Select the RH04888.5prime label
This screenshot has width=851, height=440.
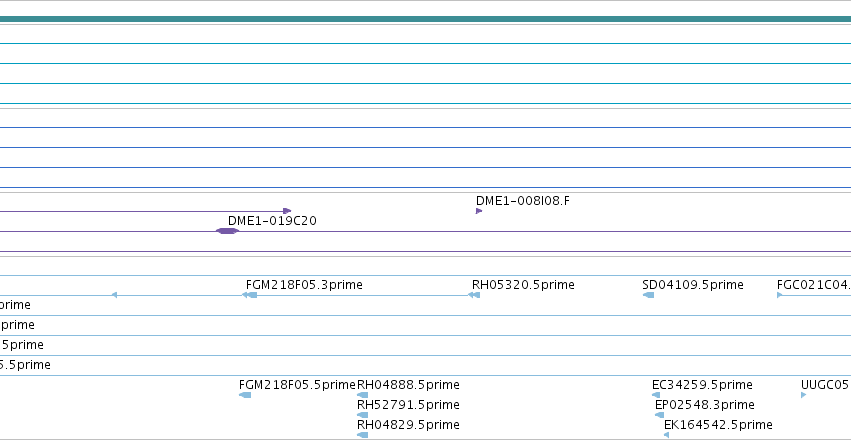408,385
